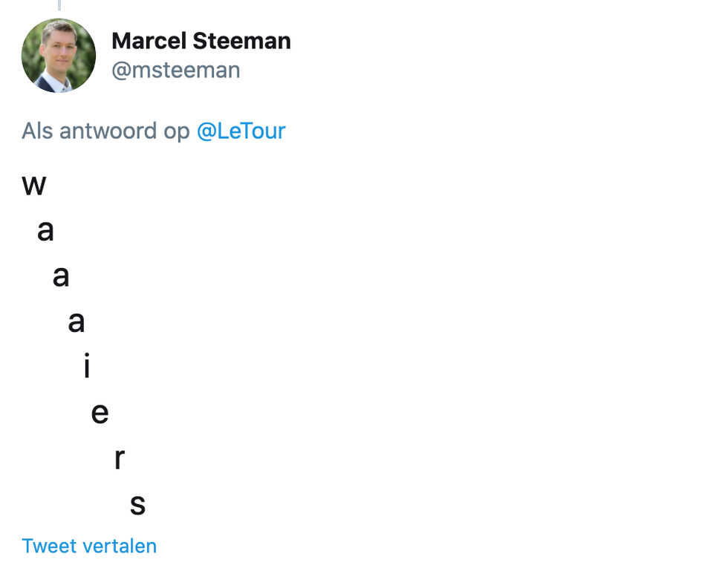Click the letter e in the tweet
Viewport: 728px width, 568px height.
100,413
